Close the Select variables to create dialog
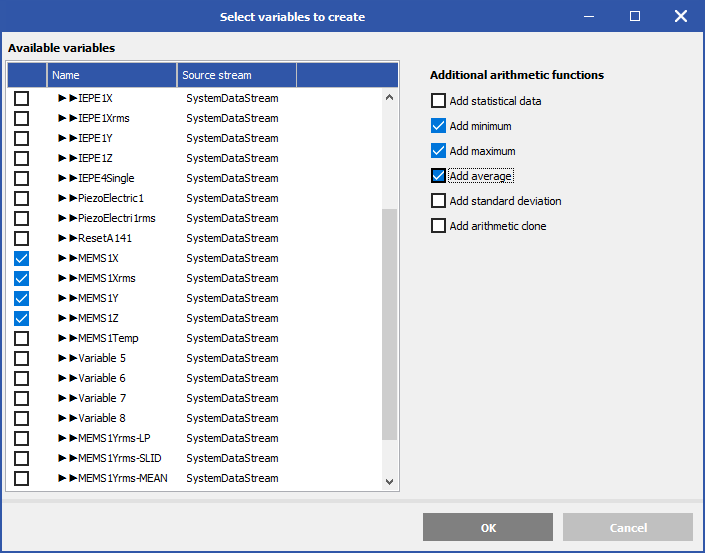 [681, 17]
